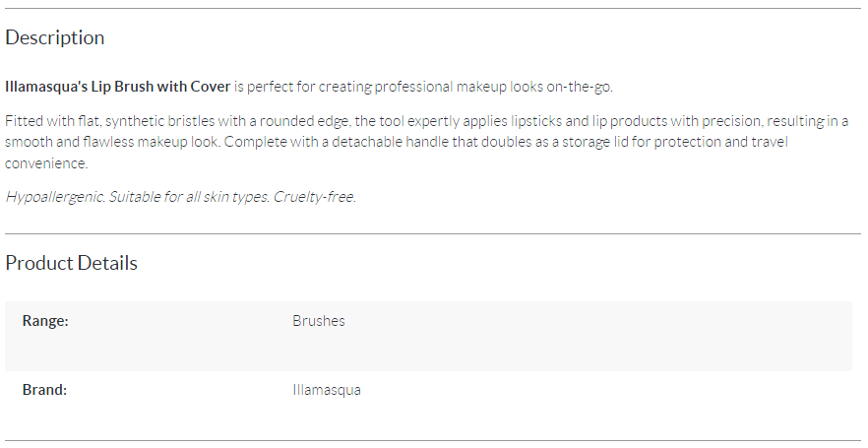
Task: Click the italic Cruelty-free text
Action: [x=315, y=197]
